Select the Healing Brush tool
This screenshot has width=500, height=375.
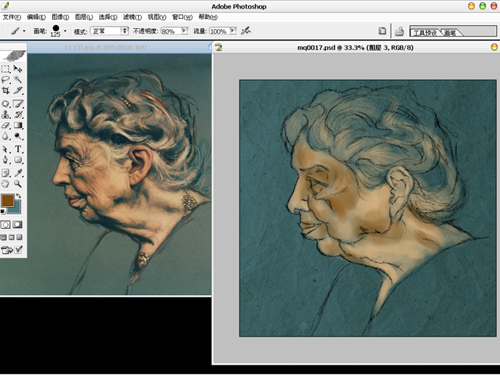point(6,104)
